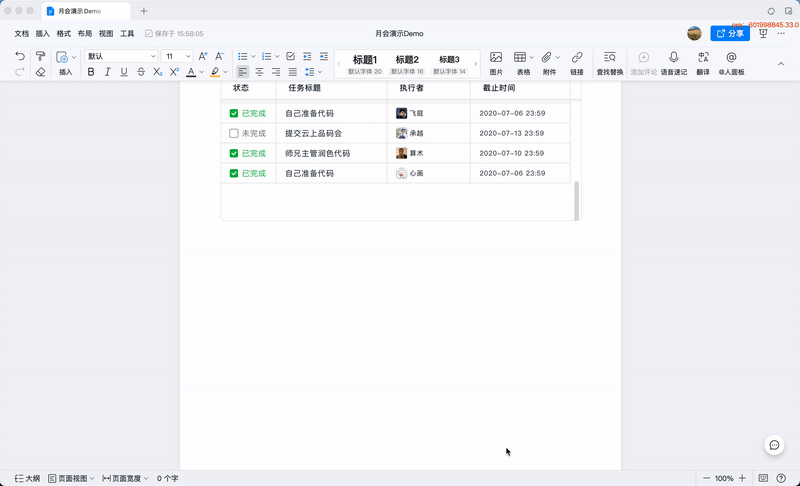This screenshot has height=486, width=800.
Task: Click the keyboard icon in the status bar
Action: (x=763, y=478)
